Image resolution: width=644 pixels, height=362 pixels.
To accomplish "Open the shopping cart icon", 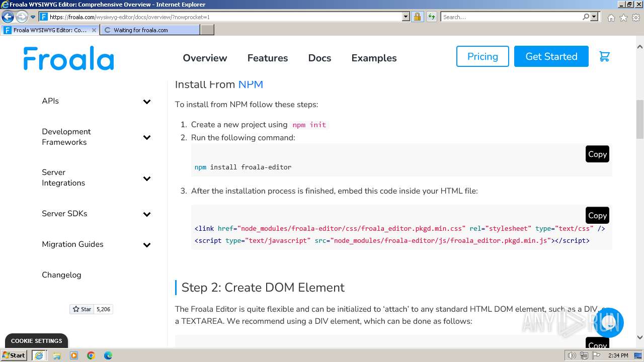I will point(605,56).
